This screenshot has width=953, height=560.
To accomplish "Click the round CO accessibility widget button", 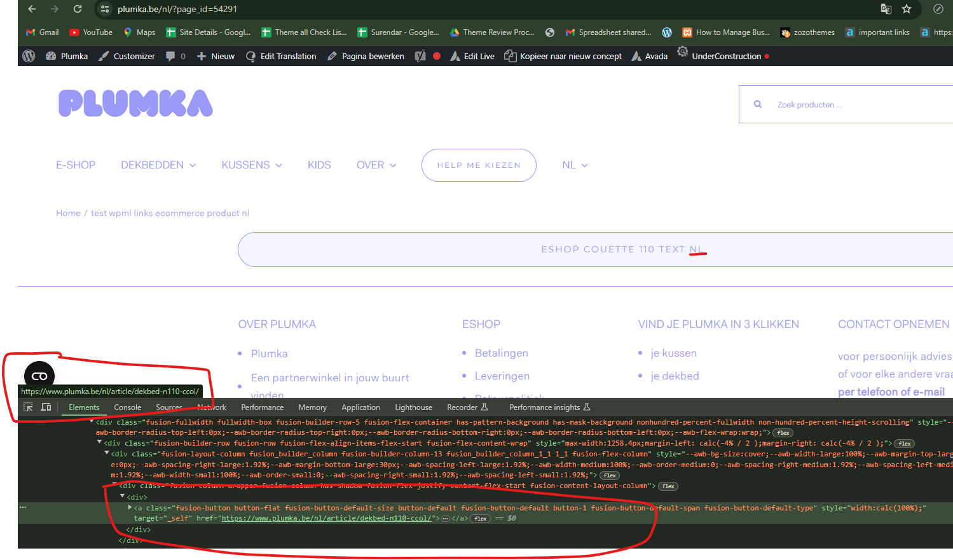I will point(39,376).
